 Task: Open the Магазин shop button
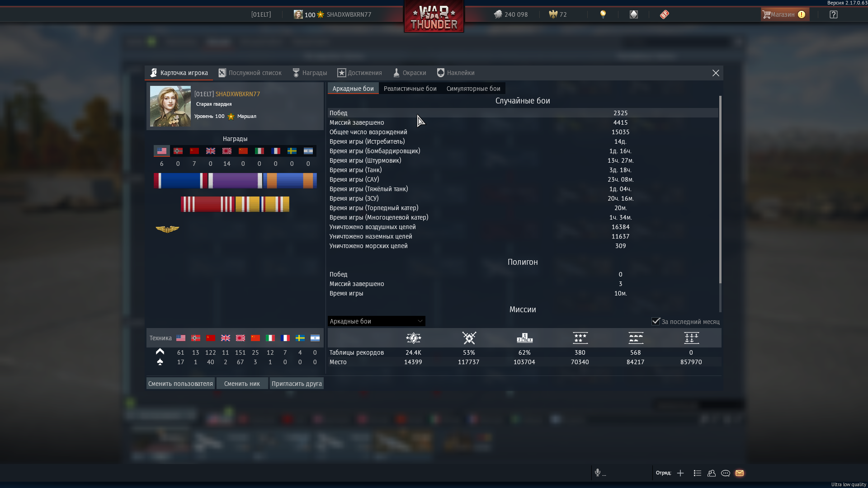[x=784, y=14]
